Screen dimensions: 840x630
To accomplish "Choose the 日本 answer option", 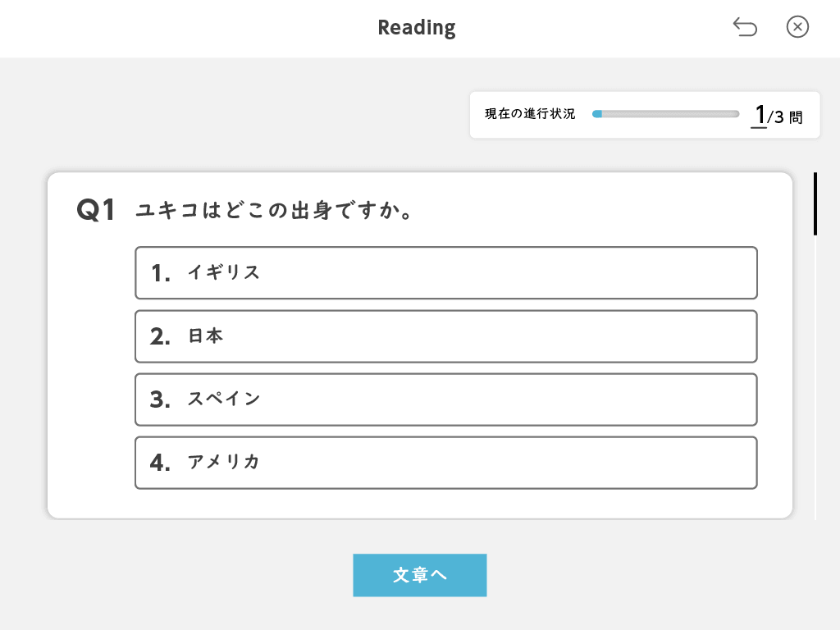I will pos(445,336).
